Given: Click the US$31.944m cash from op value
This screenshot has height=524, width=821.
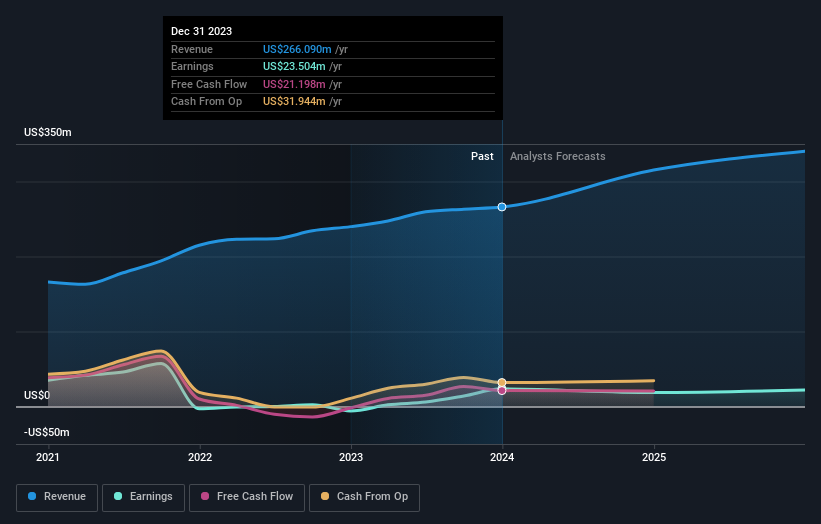Looking at the screenshot, I should point(294,102).
